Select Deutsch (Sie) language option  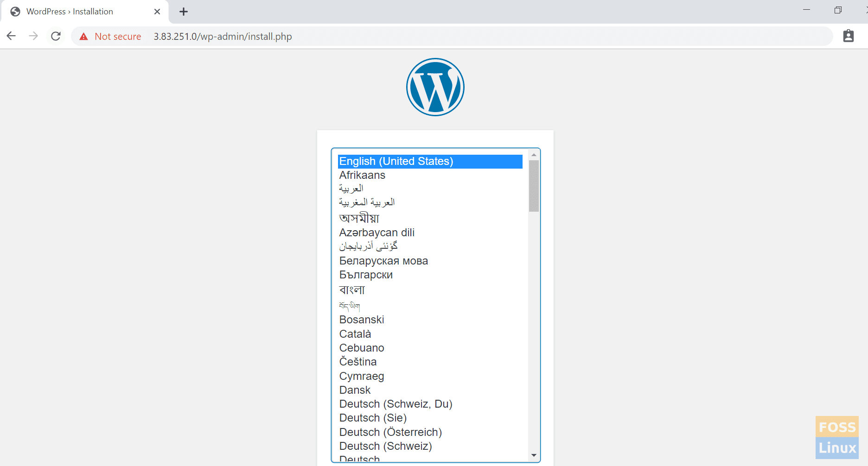point(430,418)
